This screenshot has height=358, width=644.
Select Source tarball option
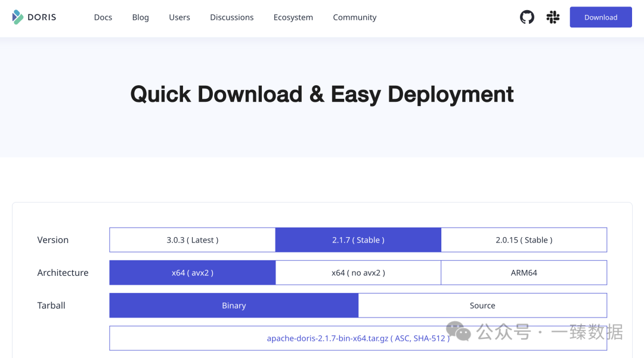click(482, 306)
